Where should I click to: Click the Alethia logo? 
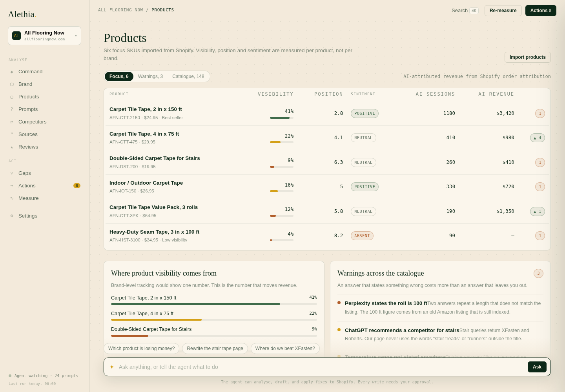click(x=22, y=15)
